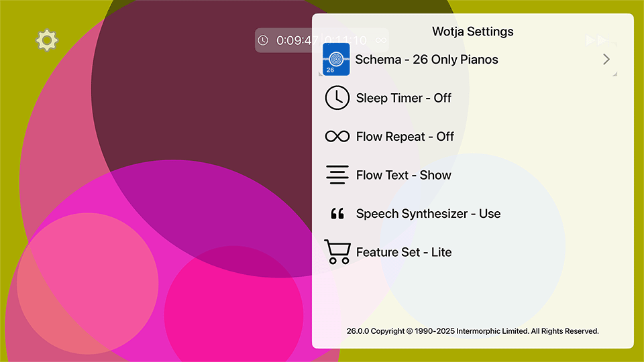
Task: Expand Schema row using the chevron arrow
Action: 606,60
